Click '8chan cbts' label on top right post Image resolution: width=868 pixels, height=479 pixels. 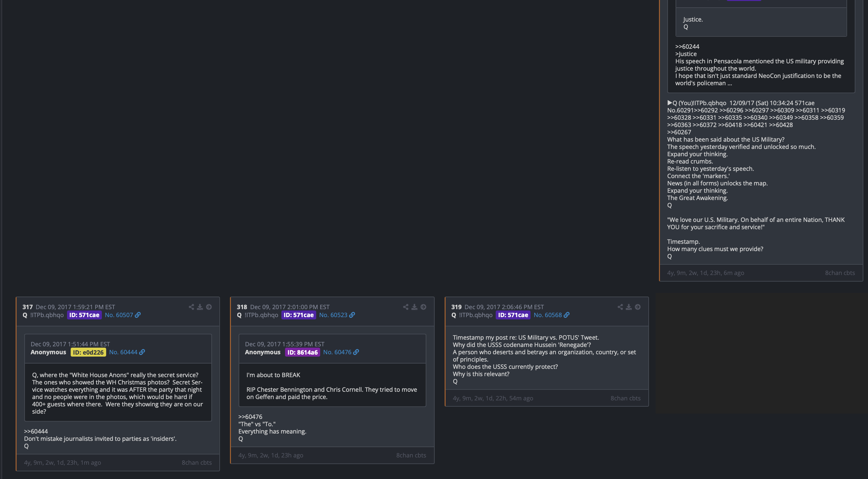click(840, 273)
